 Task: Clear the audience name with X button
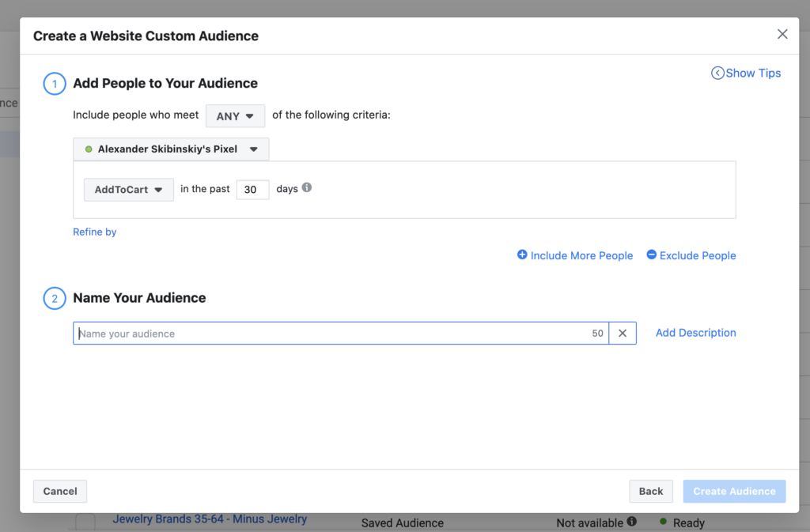coord(623,334)
